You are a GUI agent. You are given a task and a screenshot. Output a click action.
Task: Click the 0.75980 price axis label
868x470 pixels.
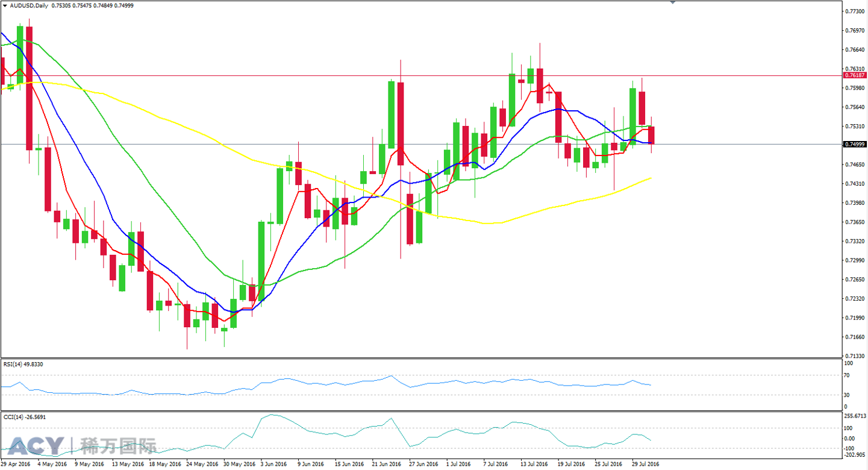point(855,88)
